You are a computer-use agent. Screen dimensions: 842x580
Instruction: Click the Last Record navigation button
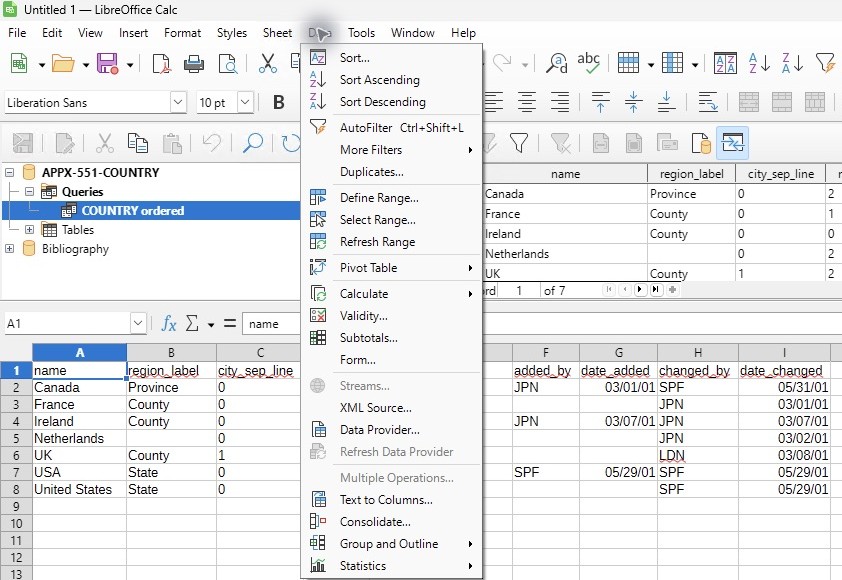pyautogui.click(x=656, y=290)
